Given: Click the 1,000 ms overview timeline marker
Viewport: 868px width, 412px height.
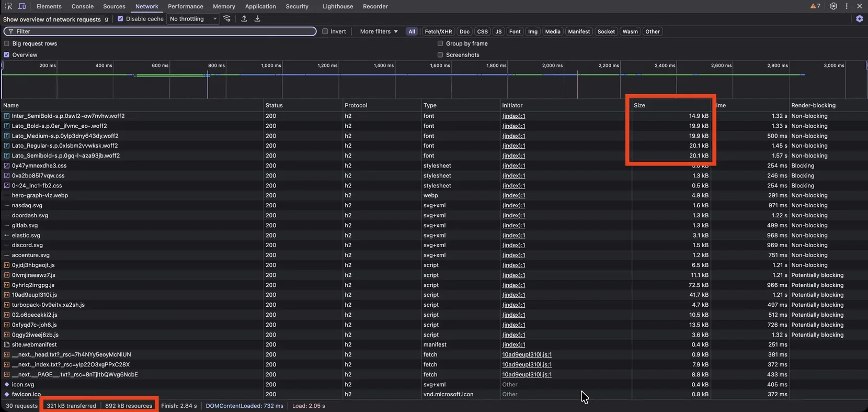Looking at the screenshot, I should click(x=271, y=65).
